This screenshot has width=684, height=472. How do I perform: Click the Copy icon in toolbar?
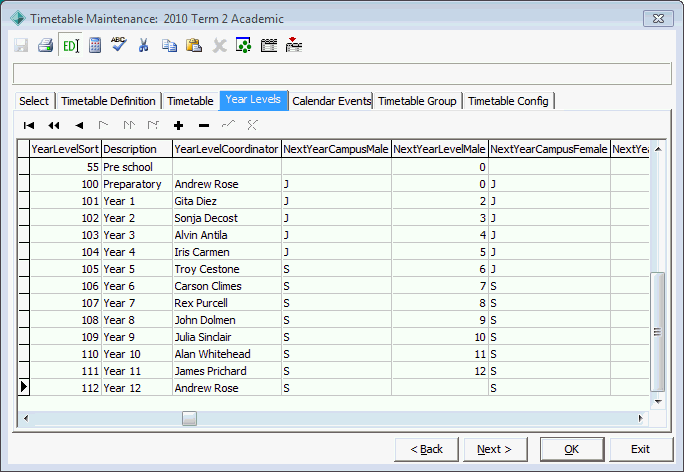tap(169, 45)
